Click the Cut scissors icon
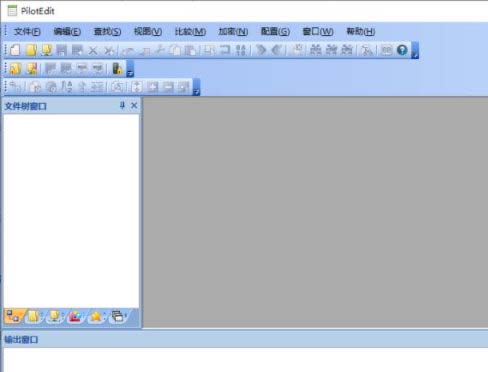The image size is (488, 372). tap(160, 50)
